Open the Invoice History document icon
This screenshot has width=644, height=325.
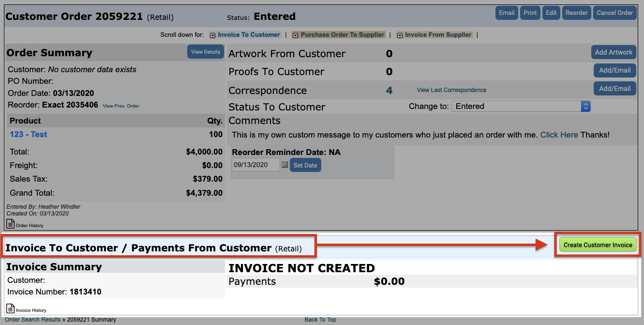coord(10,309)
